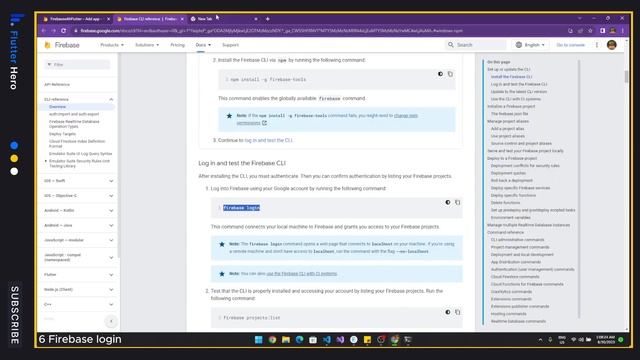This screenshot has width=640, height=360.
Task: Click the browser address bar URL
Action: [271, 31]
